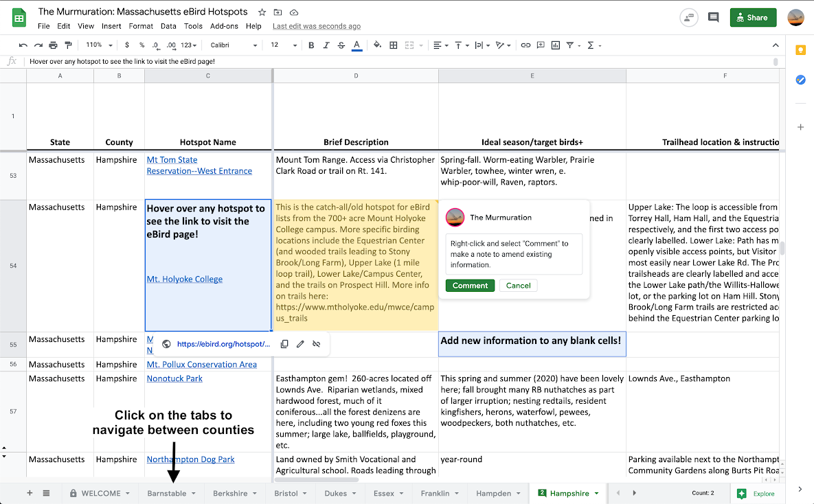Select the Paint format tool
This screenshot has width=814, height=504.
[68, 45]
